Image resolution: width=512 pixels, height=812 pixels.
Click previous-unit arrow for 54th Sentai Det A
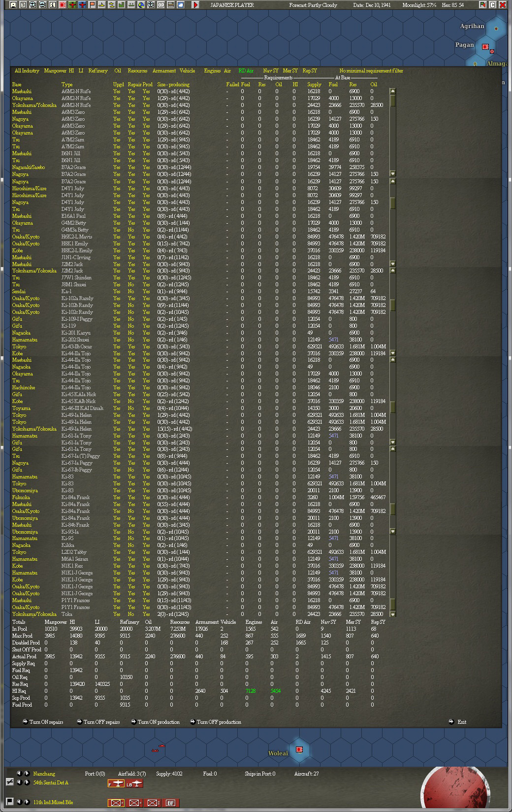20,782
